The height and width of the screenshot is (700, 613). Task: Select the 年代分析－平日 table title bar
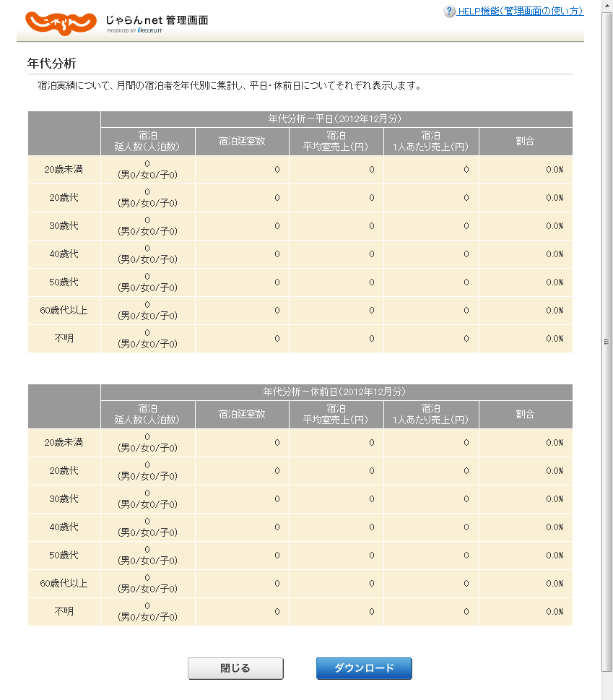coord(336,119)
